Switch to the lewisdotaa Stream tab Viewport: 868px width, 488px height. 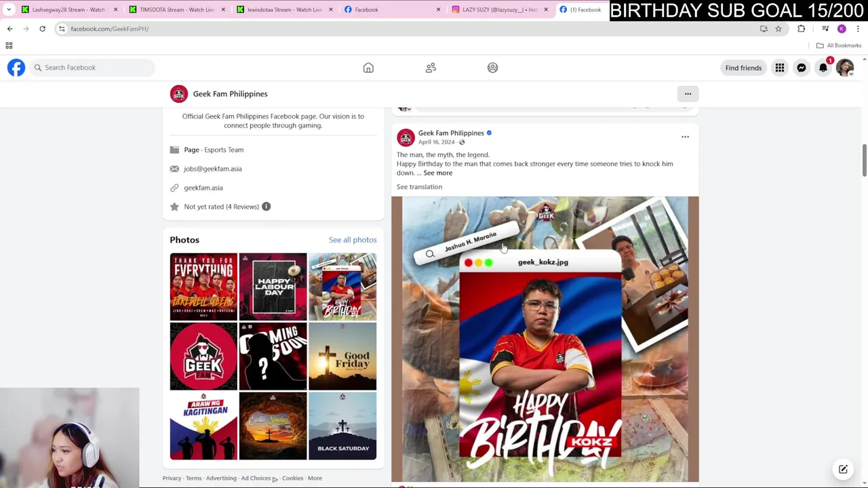281,9
